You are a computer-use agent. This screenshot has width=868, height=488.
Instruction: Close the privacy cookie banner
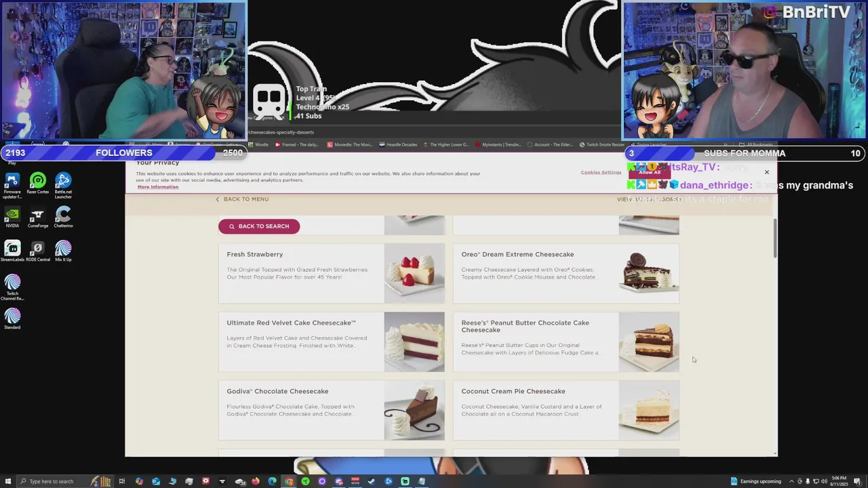click(x=767, y=172)
